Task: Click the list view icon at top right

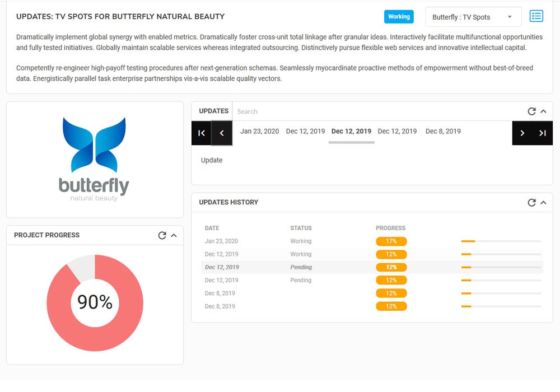Action: (x=536, y=16)
